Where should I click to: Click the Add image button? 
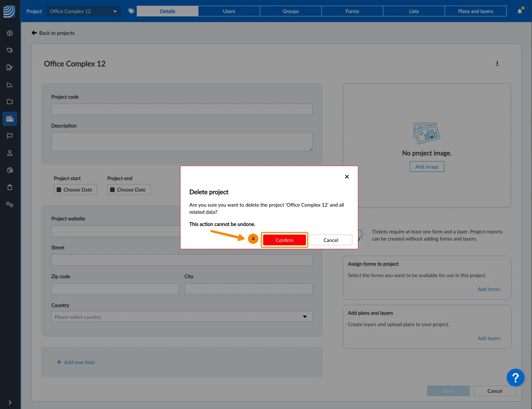(427, 167)
